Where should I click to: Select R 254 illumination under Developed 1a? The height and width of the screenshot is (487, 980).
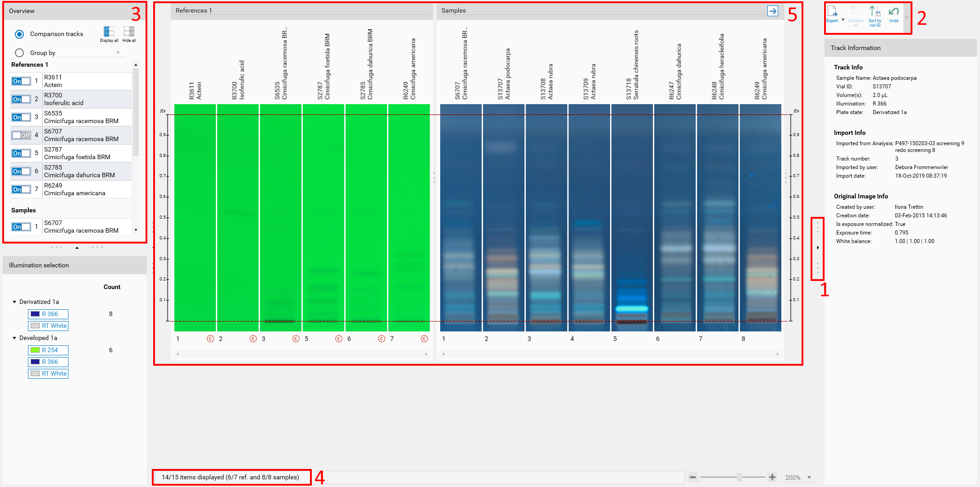48,350
